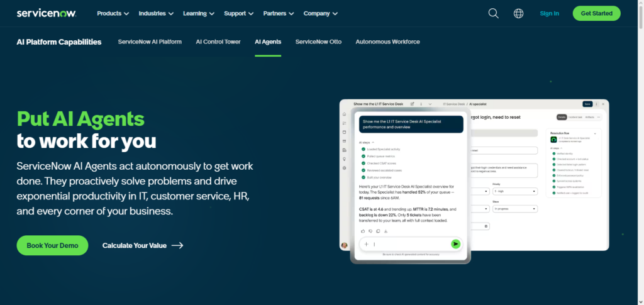This screenshot has width=644, height=305.
Task: Click the IT Service Desk breadcrumb
Action: tap(454, 104)
